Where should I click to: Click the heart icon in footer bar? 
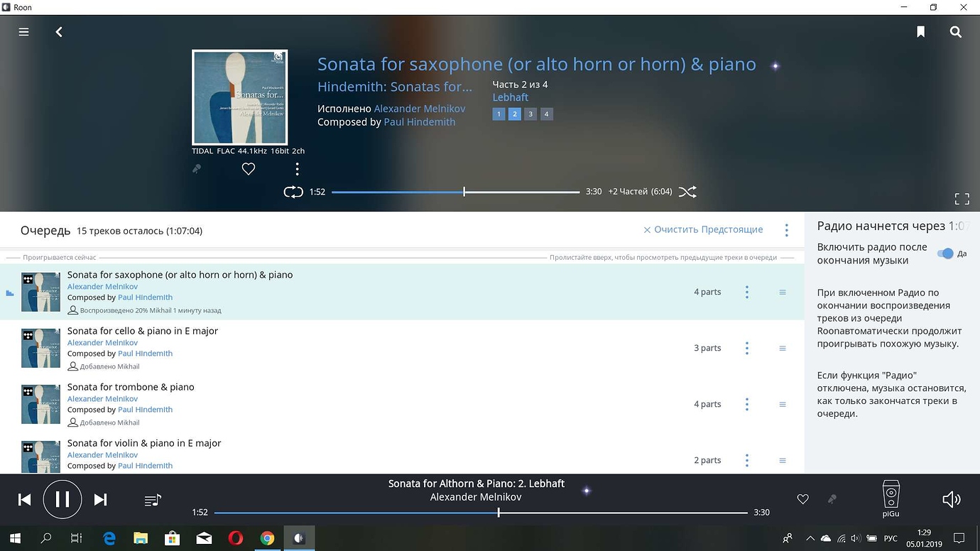tap(802, 499)
